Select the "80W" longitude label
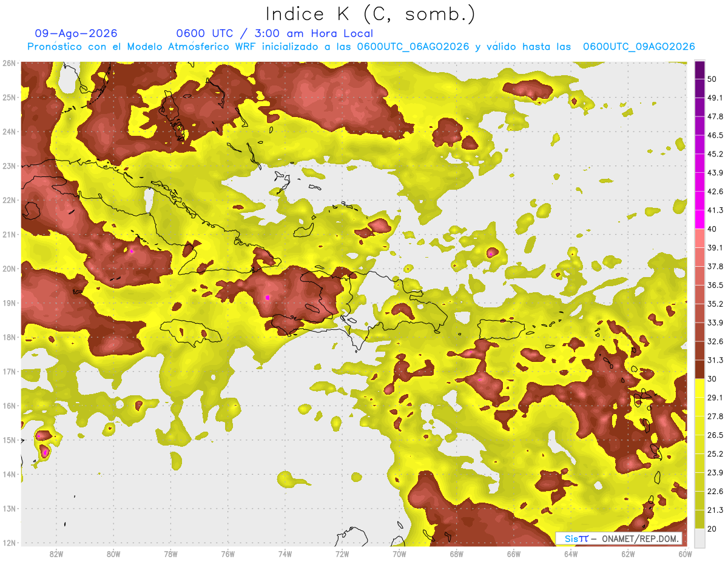 tap(113, 554)
